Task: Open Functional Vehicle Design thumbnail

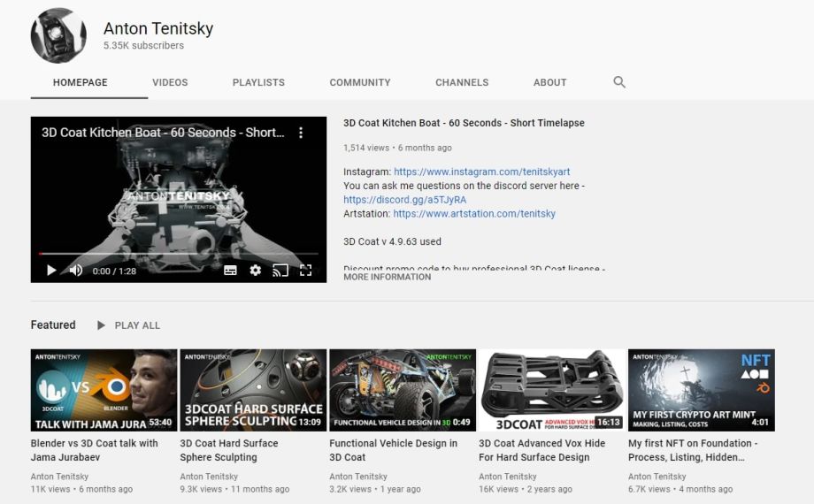Action: pos(403,390)
